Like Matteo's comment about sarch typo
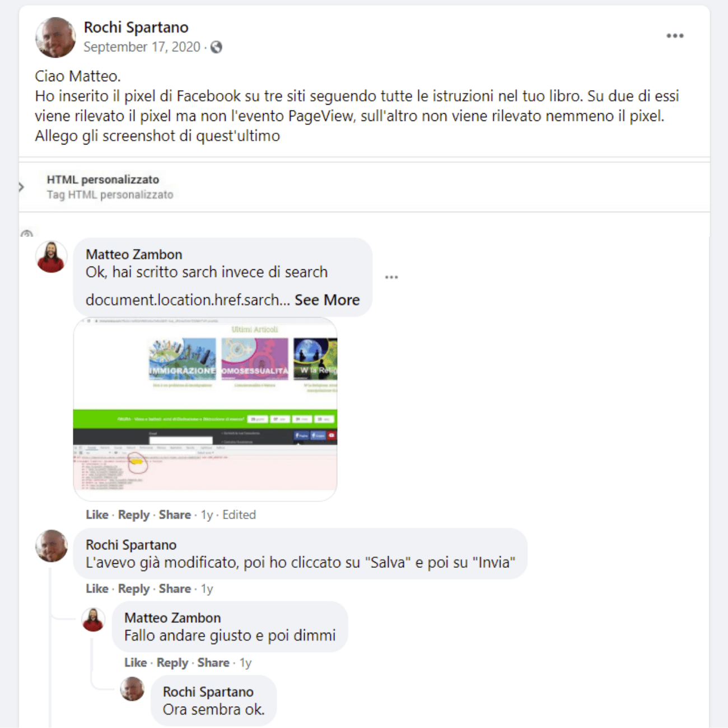Viewport: 728px width, 728px height. [x=97, y=515]
